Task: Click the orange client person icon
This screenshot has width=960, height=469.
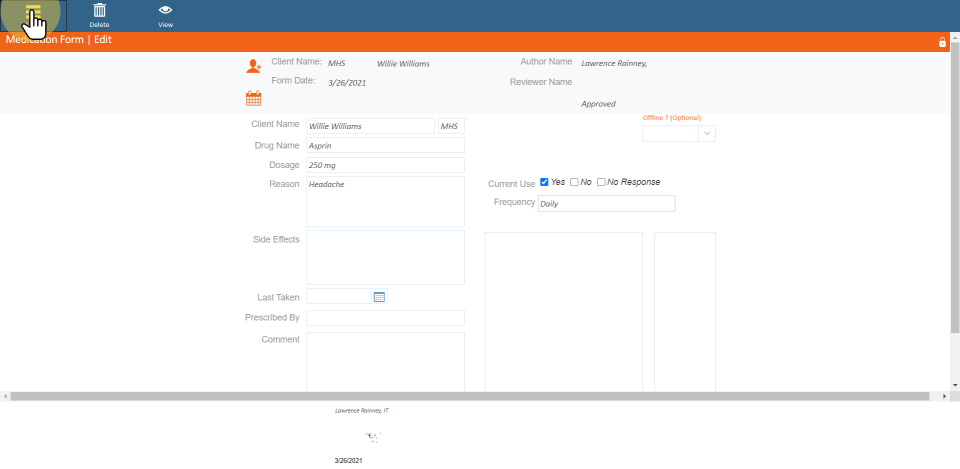Action: (253, 67)
